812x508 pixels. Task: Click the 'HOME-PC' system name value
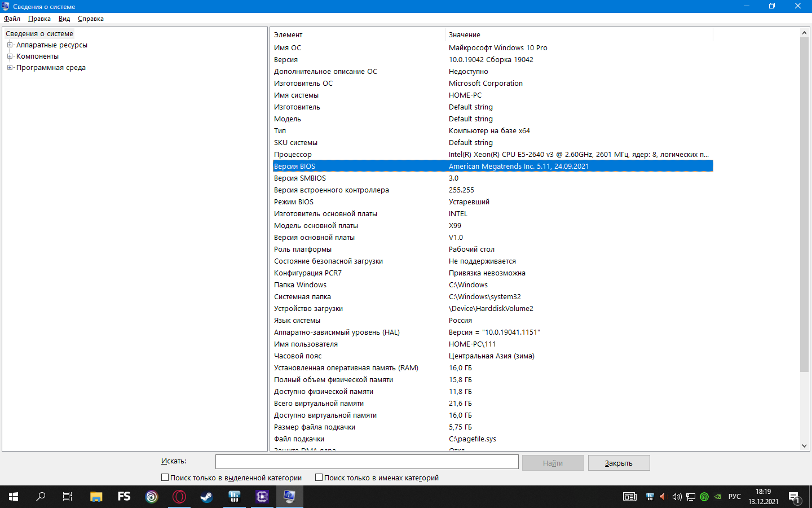point(465,95)
